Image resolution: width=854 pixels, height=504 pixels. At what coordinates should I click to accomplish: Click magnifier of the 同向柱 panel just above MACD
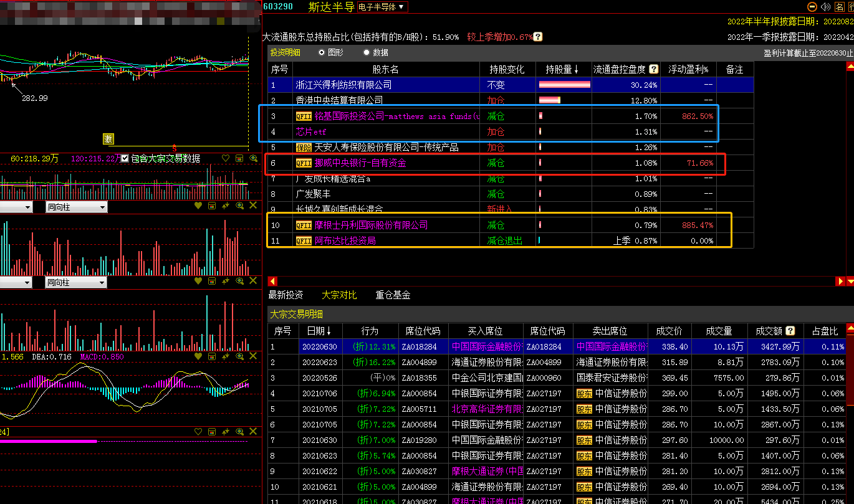coord(239,282)
